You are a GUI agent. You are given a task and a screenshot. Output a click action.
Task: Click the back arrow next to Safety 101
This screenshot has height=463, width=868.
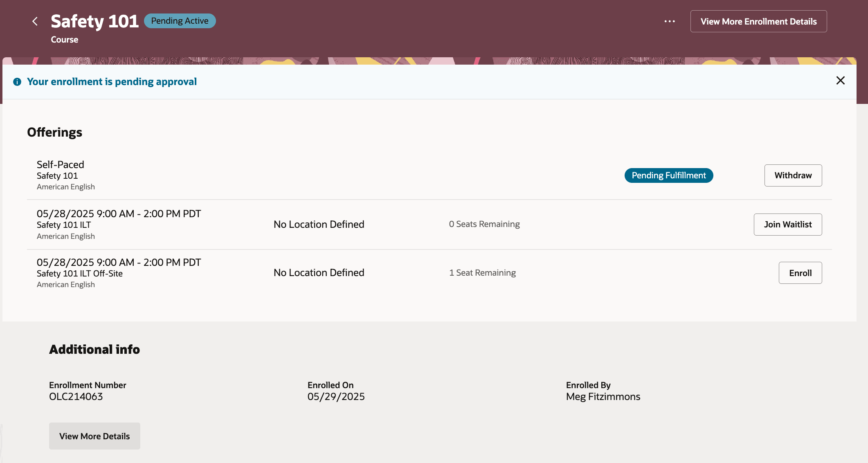[x=35, y=21]
